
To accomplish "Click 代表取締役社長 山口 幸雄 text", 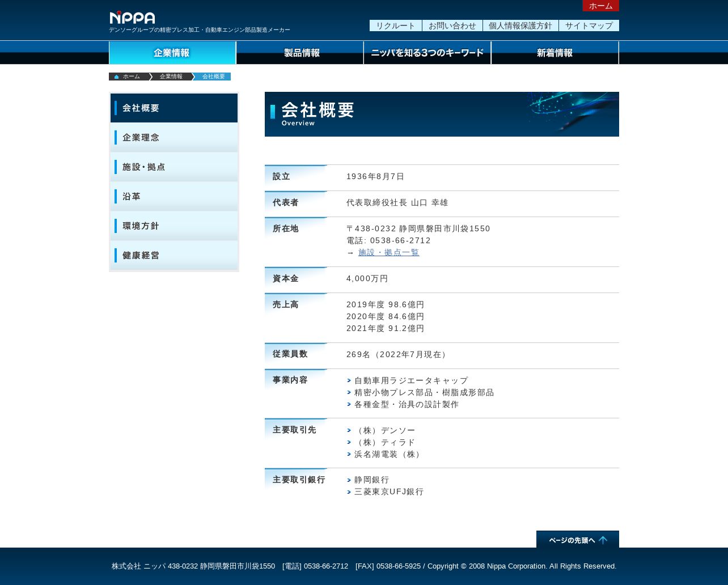I will [397, 202].
